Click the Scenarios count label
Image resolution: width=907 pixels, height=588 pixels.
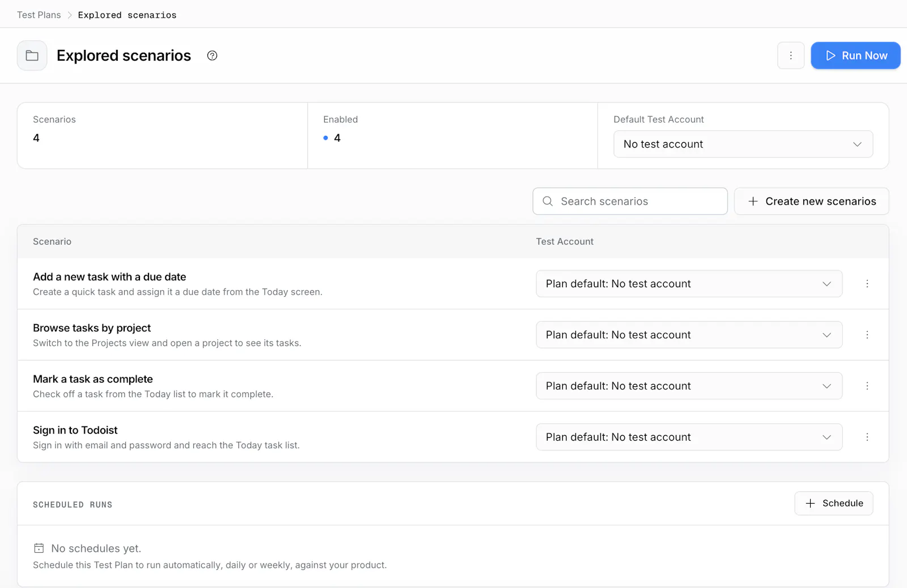54,120
